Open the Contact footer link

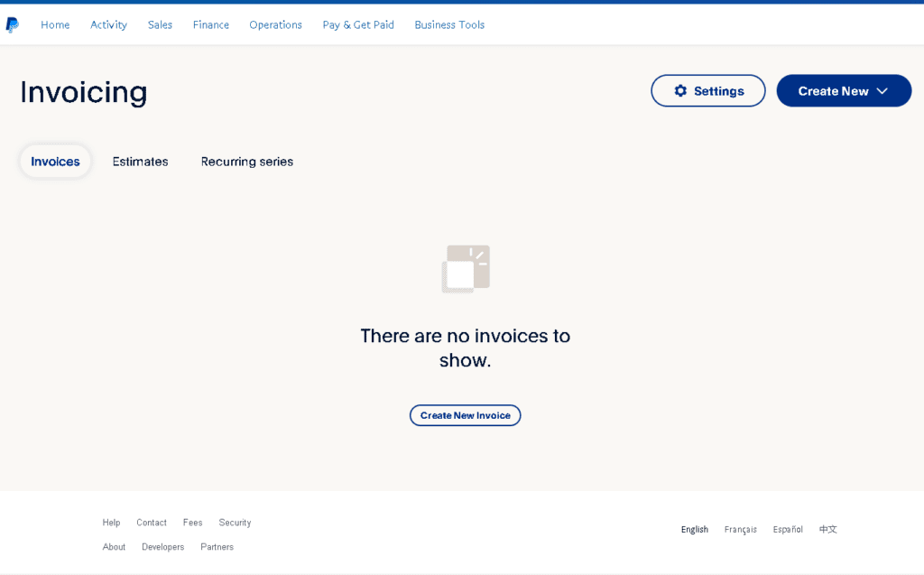pos(152,523)
